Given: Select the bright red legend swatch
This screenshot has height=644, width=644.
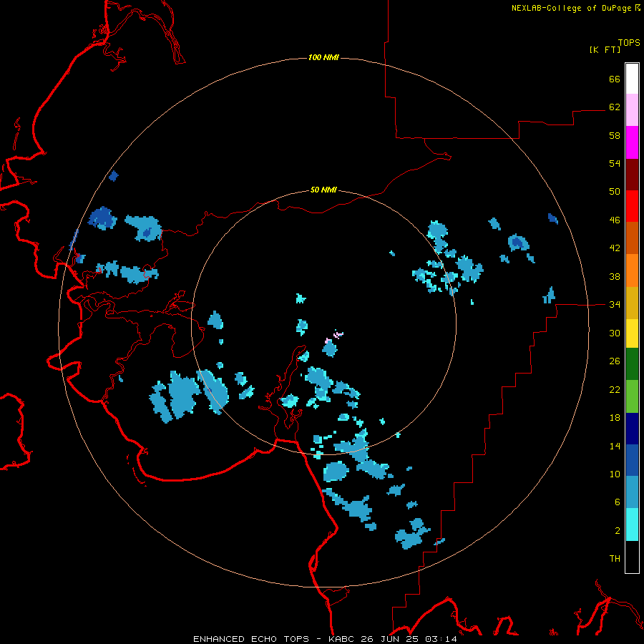Looking at the screenshot, I should pos(632,206).
